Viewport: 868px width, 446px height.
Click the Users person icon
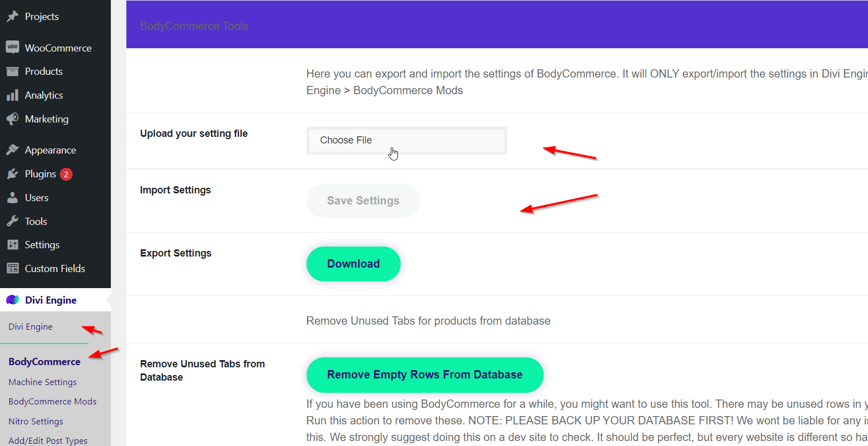coord(12,198)
